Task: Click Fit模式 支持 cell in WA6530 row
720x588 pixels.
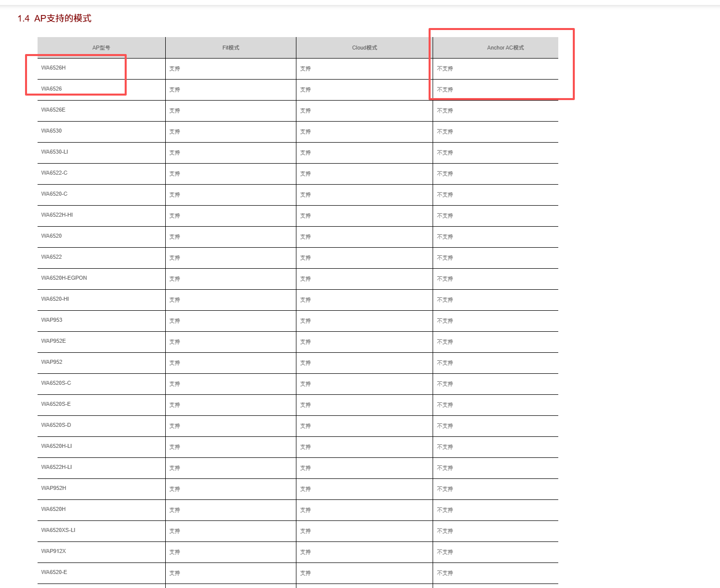Action: 175,132
